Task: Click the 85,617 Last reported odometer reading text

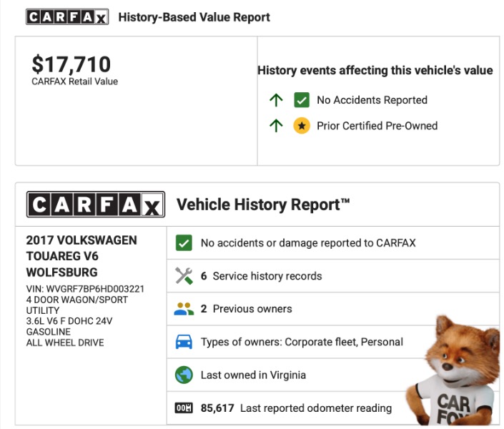Action: [x=296, y=408]
